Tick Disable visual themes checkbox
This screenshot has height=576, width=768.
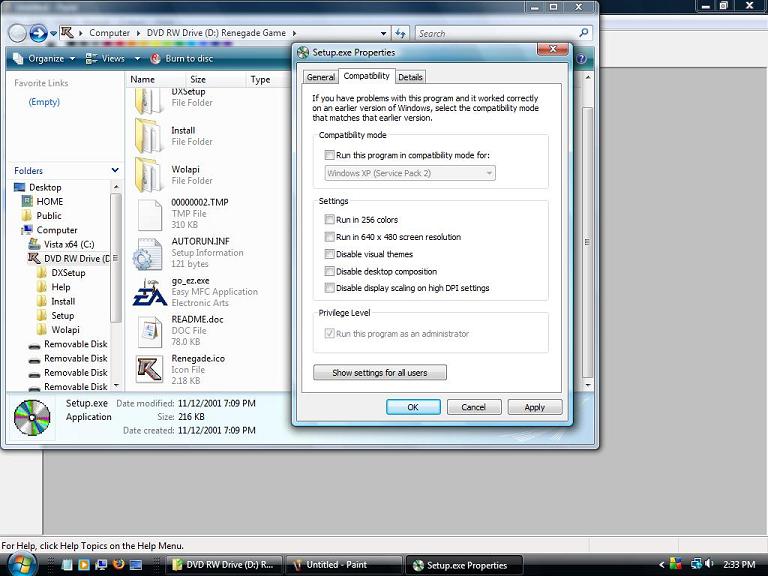[330, 254]
